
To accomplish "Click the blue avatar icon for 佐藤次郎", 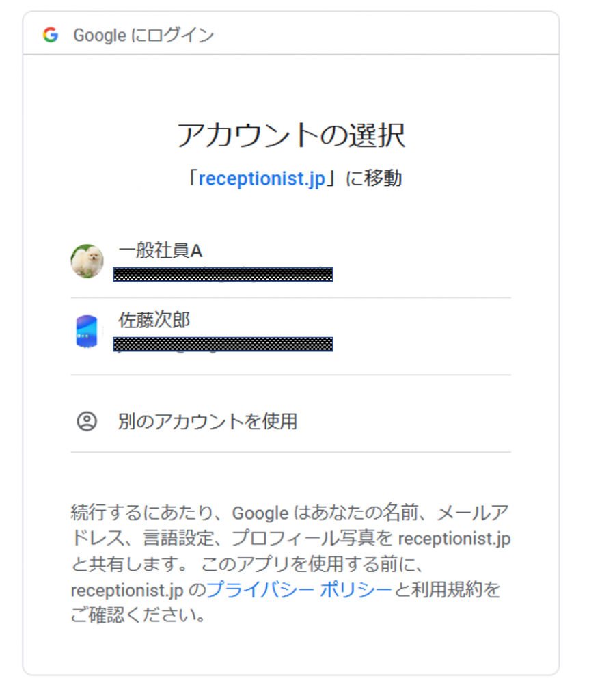I will [87, 332].
